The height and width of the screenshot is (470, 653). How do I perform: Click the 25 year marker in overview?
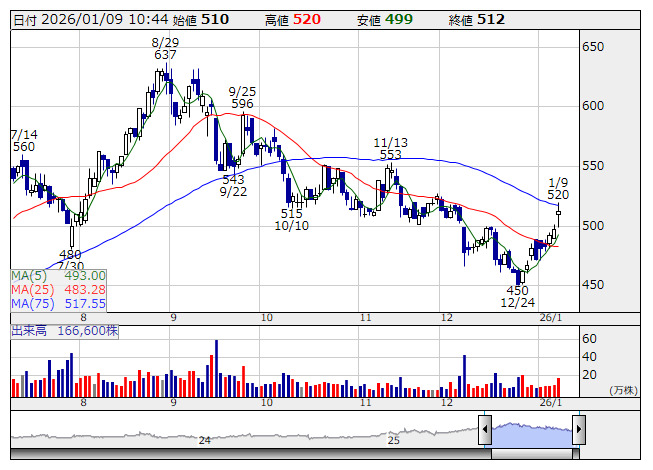(394, 440)
